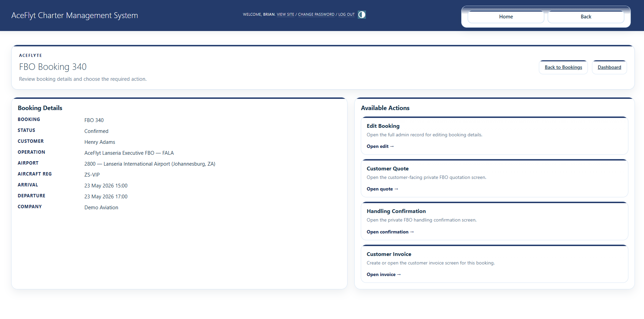Go Back to Bookings
Screen dimensions: 644x319
point(563,67)
